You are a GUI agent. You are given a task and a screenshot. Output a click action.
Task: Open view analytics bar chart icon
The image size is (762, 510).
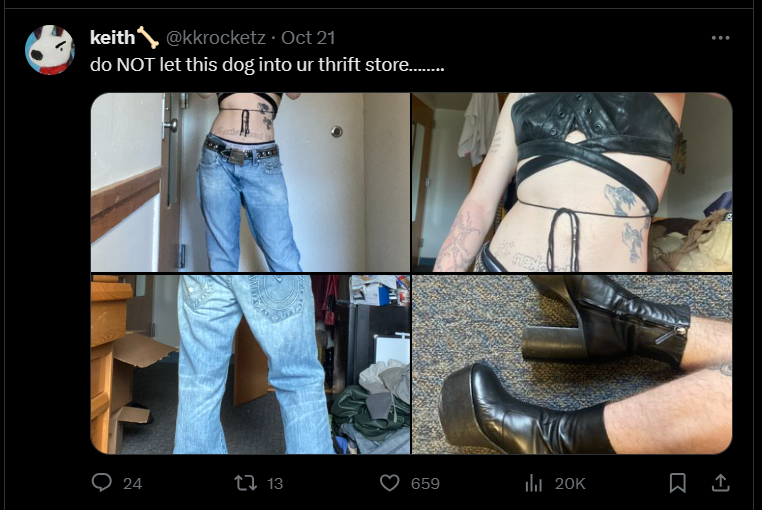click(534, 483)
